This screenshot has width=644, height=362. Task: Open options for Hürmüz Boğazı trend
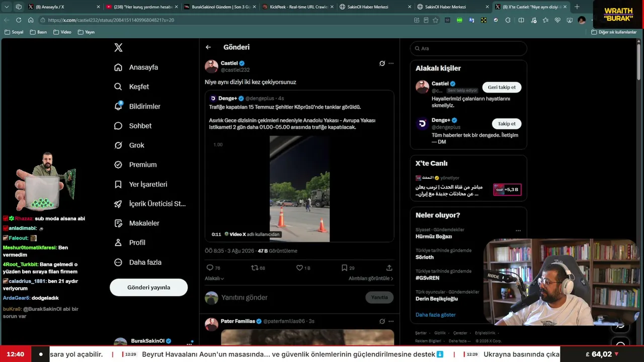(x=518, y=231)
